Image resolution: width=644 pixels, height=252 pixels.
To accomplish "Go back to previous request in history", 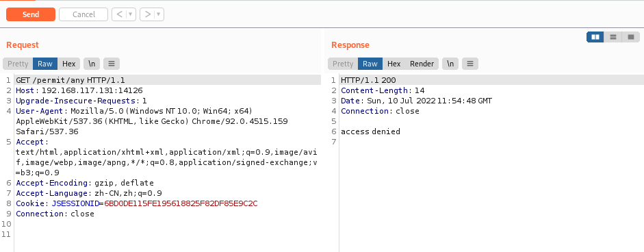I will click(x=119, y=14).
